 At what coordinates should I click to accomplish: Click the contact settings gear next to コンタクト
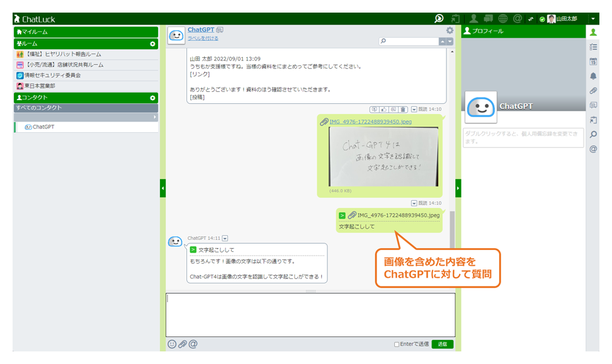coord(152,98)
